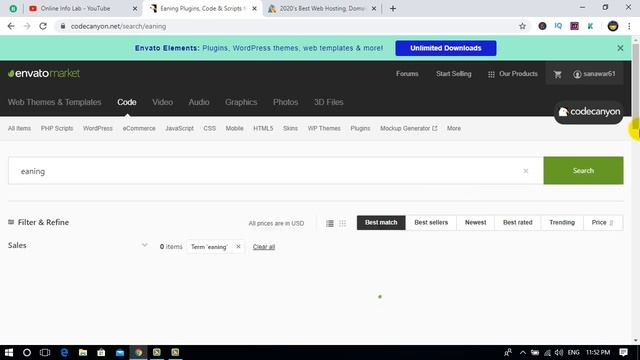Sort results by Best sellers
The width and height of the screenshot is (640, 360).
click(431, 222)
